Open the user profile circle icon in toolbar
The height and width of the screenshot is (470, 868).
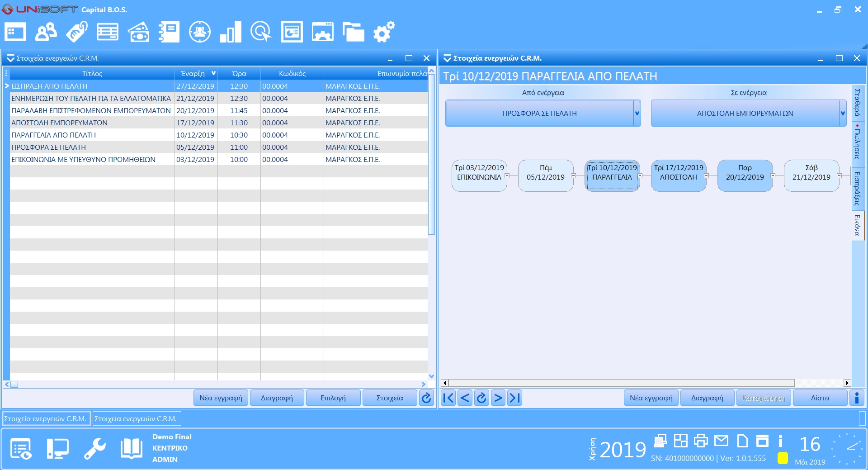(x=200, y=32)
